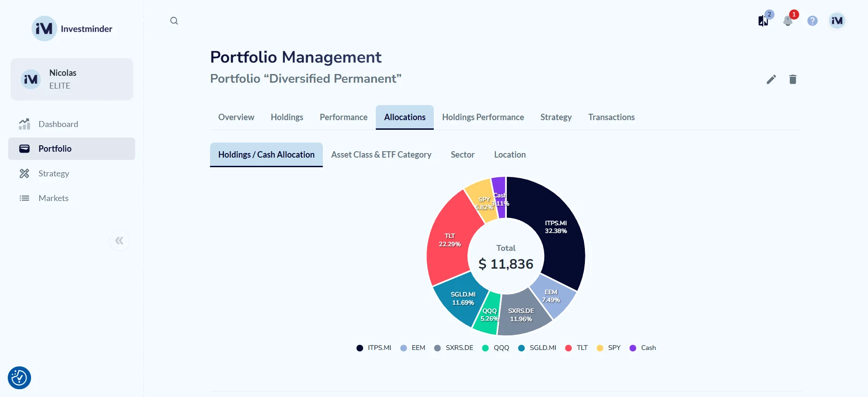
Task: Open the Nicolas ELITE account card
Action: pos(72,79)
